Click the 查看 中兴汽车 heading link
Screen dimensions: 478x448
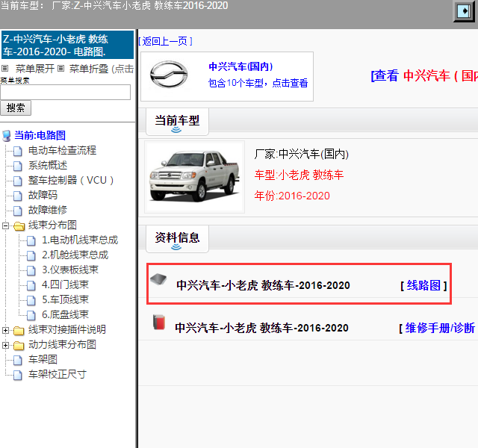pos(424,75)
